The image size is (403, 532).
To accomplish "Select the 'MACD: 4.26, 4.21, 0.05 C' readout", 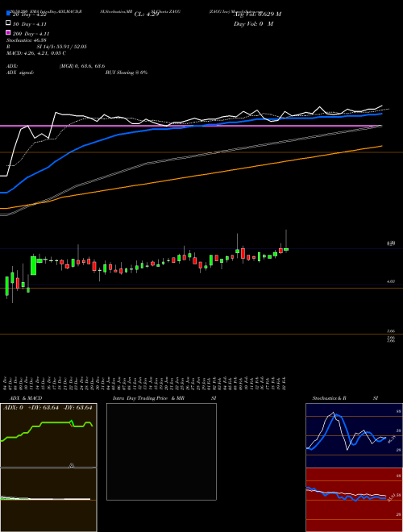I will tap(36, 53).
